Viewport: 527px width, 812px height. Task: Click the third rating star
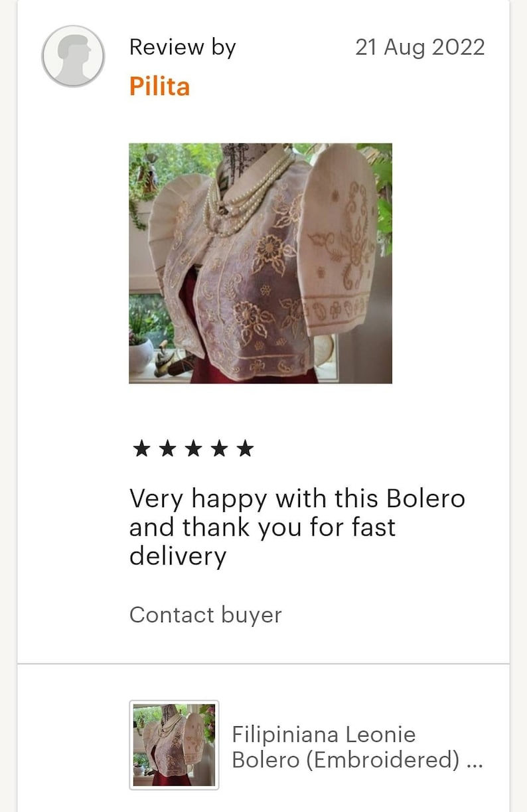(x=194, y=449)
